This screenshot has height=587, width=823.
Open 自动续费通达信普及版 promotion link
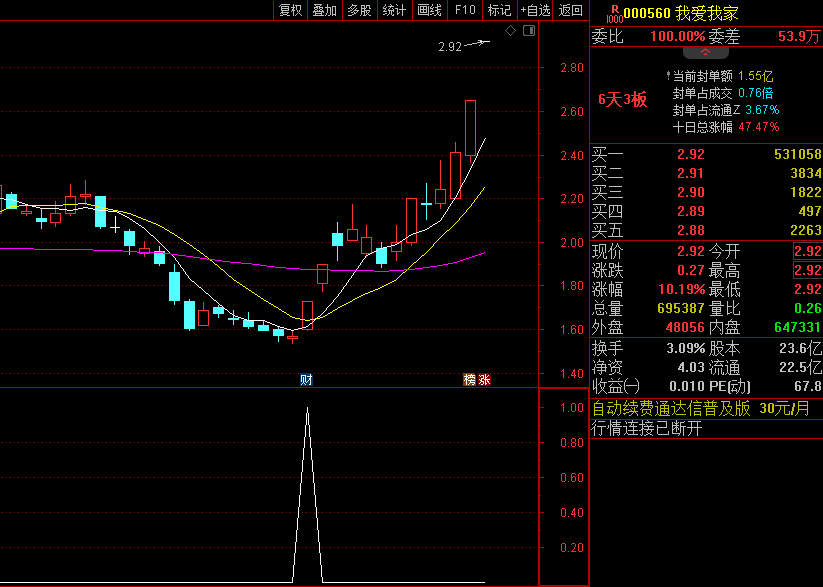pos(701,408)
